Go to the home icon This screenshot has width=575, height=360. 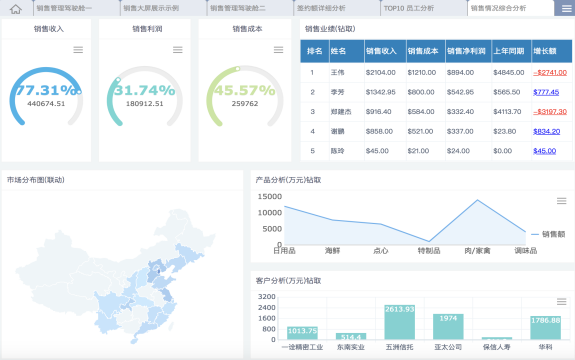[16, 8]
